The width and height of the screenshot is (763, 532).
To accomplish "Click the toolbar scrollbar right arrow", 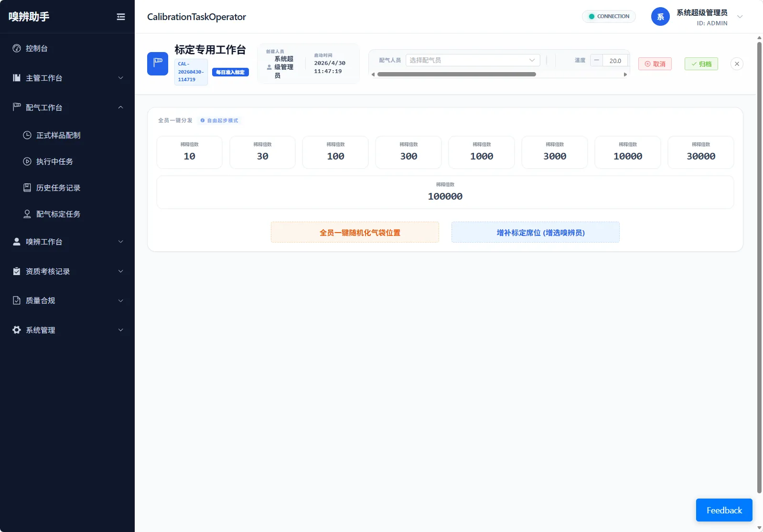I will pyautogui.click(x=625, y=74).
